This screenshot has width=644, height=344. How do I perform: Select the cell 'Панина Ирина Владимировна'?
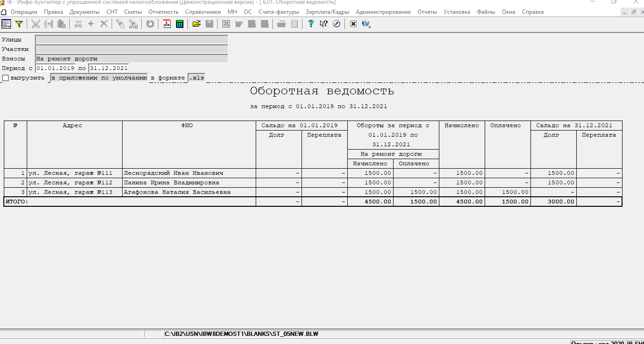pyautogui.click(x=189, y=182)
